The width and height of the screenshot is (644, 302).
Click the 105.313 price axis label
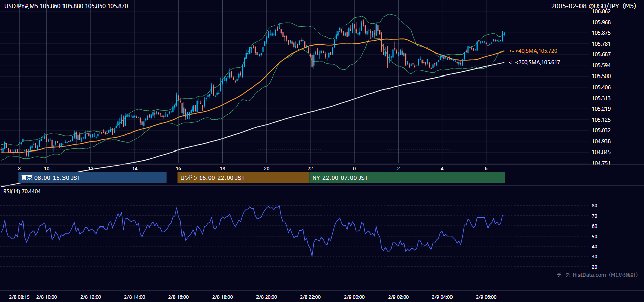(x=601, y=98)
